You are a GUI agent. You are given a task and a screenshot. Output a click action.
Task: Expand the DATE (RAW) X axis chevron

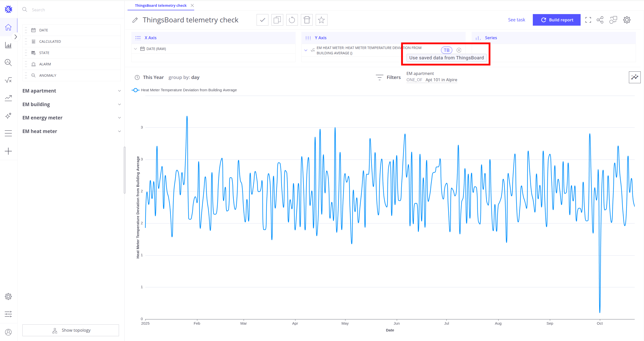136,49
